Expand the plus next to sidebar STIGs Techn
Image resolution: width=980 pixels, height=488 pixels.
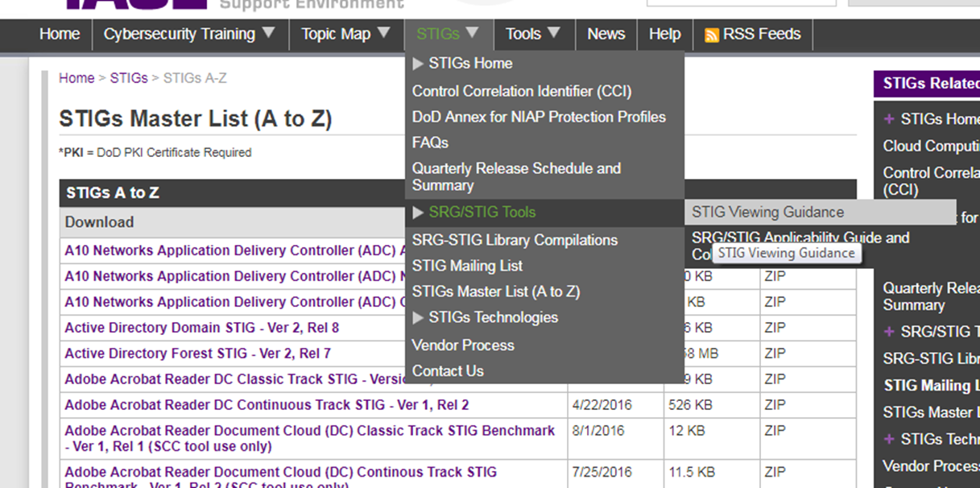pyautogui.click(x=889, y=439)
